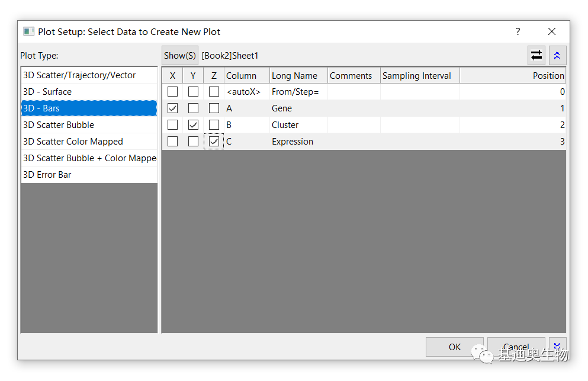The height and width of the screenshot is (381, 588).
Task: Click the Position column header
Action: coord(548,76)
